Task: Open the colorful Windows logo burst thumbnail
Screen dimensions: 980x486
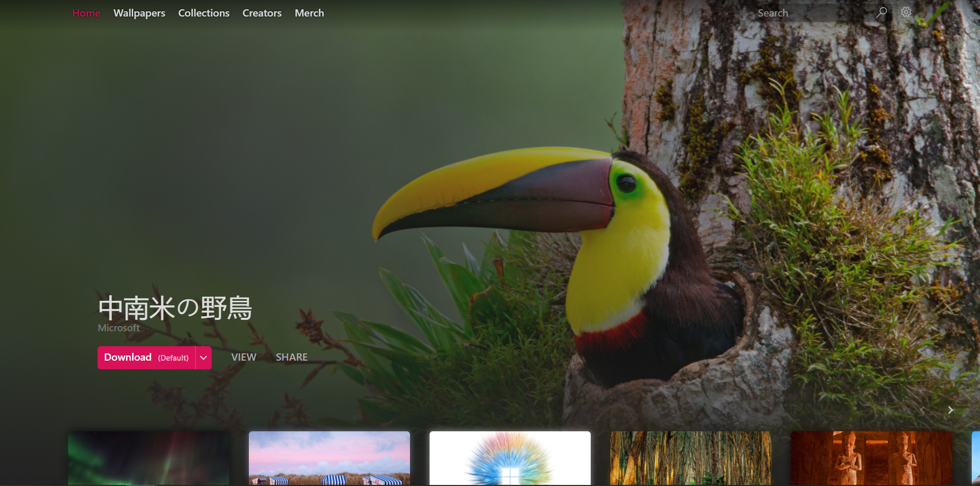Action: click(510, 458)
